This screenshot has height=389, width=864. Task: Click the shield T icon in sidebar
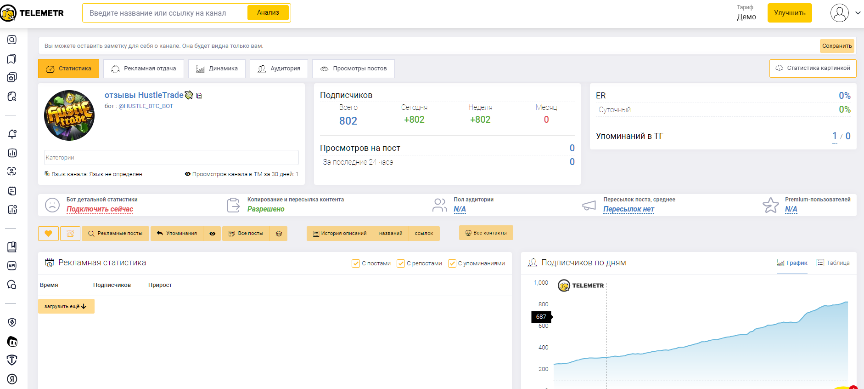(x=12, y=359)
